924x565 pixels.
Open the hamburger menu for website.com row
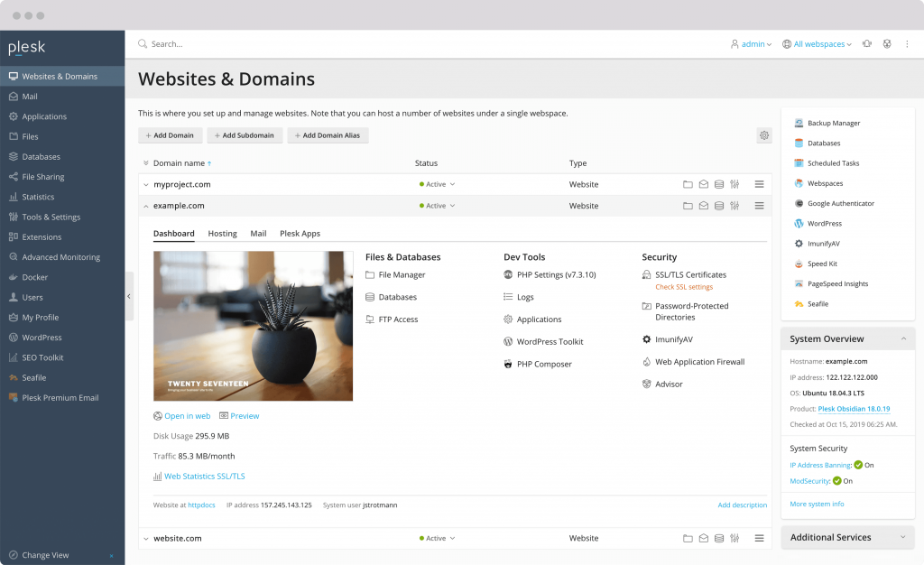click(758, 537)
